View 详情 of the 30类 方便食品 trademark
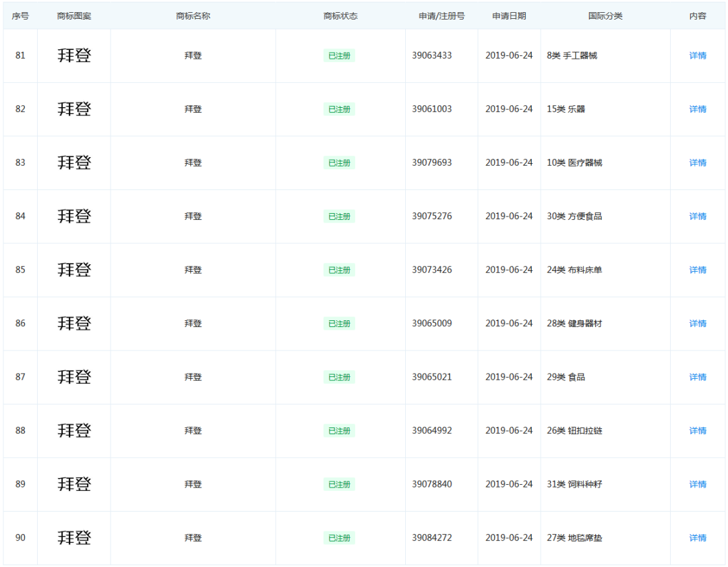728x567 pixels. [x=698, y=216]
